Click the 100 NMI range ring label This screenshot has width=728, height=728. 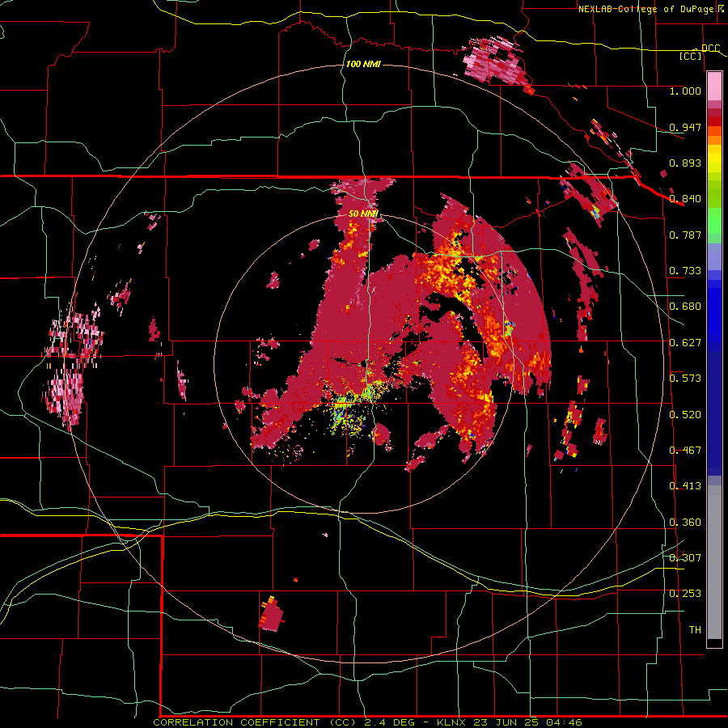pyautogui.click(x=363, y=64)
